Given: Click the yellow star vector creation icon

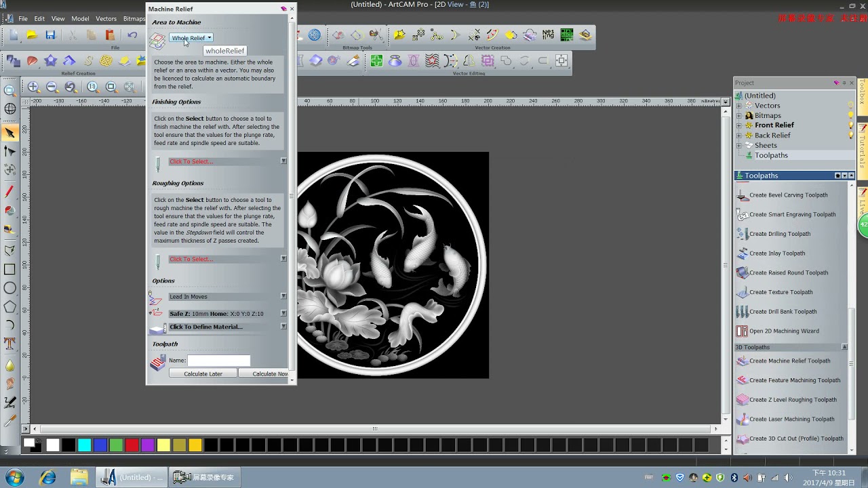Looking at the screenshot, I should (x=400, y=35).
